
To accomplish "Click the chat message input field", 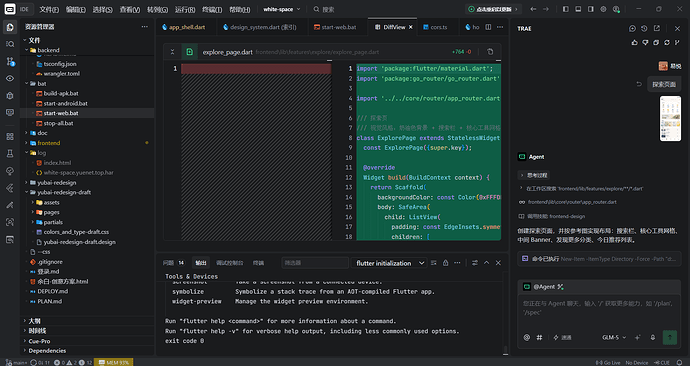I will click(599, 308).
